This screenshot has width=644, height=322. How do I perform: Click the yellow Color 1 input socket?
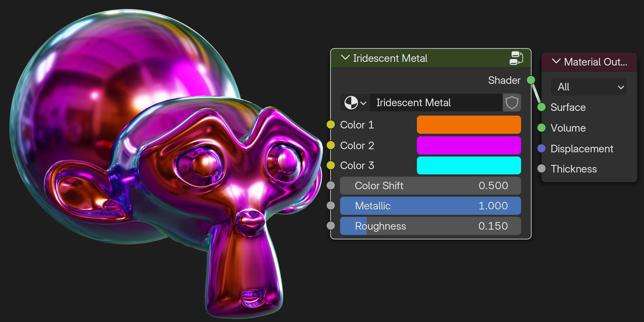[x=331, y=125]
